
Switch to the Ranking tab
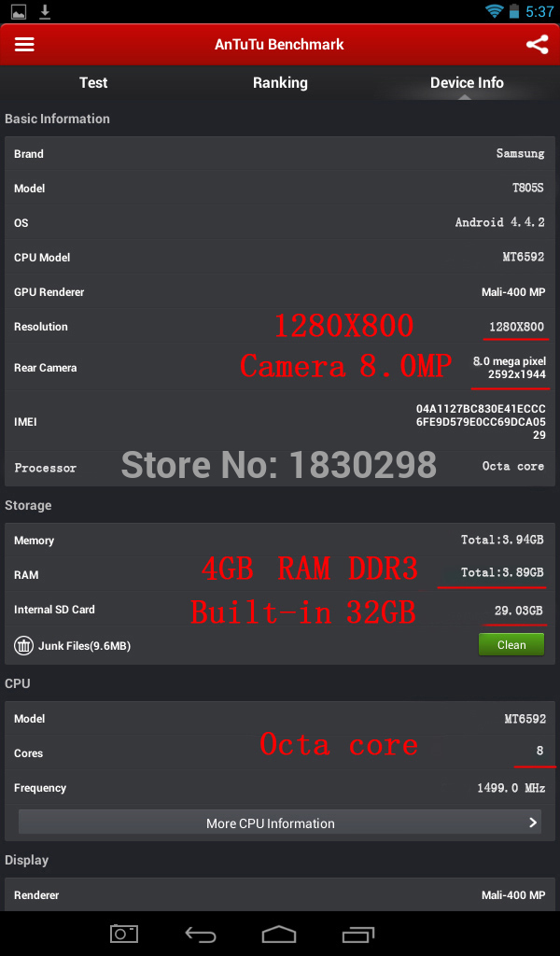pyautogui.click(x=280, y=83)
